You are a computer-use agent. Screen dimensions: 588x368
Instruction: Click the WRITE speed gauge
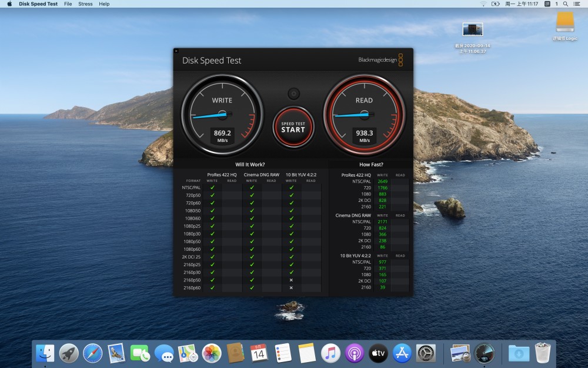point(222,115)
